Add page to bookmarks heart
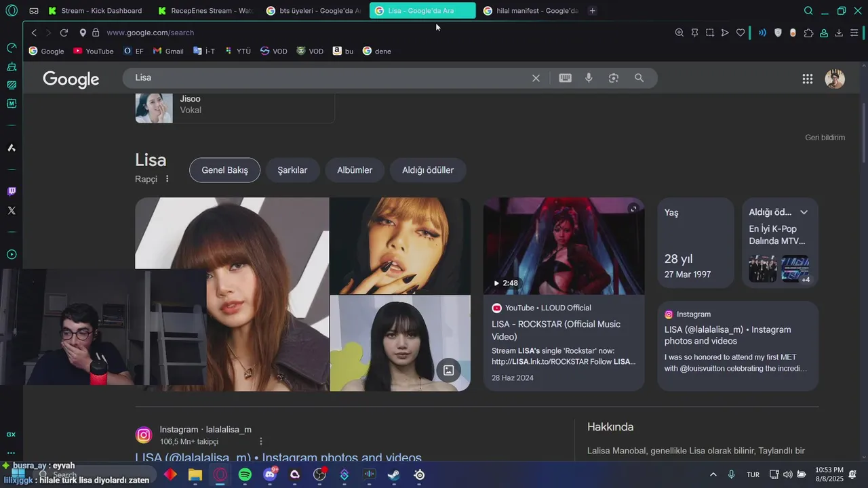Screen dimensions: 868x488 coord(741,33)
